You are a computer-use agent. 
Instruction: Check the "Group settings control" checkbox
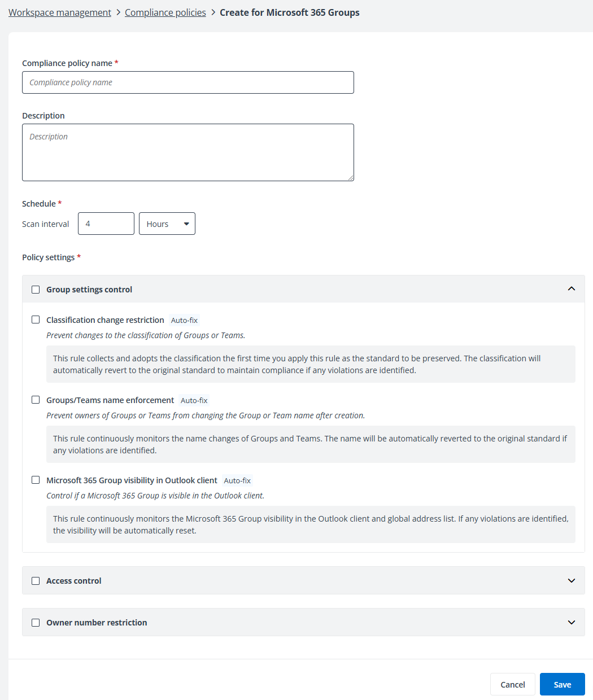coord(36,289)
